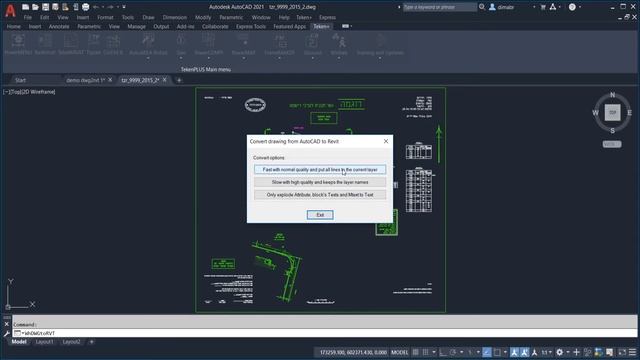This screenshot has height=360, width=640.
Task: Choose Fast with normal quality convert option
Action: click(x=320, y=169)
